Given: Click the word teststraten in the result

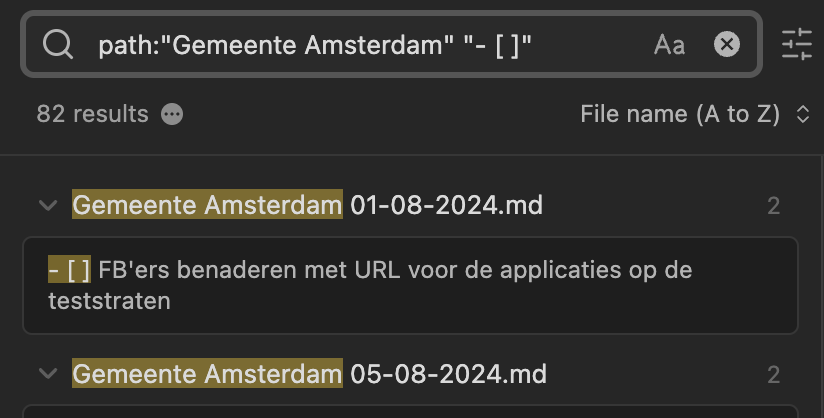Looking at the screenshot, I should tap(109, 301).
